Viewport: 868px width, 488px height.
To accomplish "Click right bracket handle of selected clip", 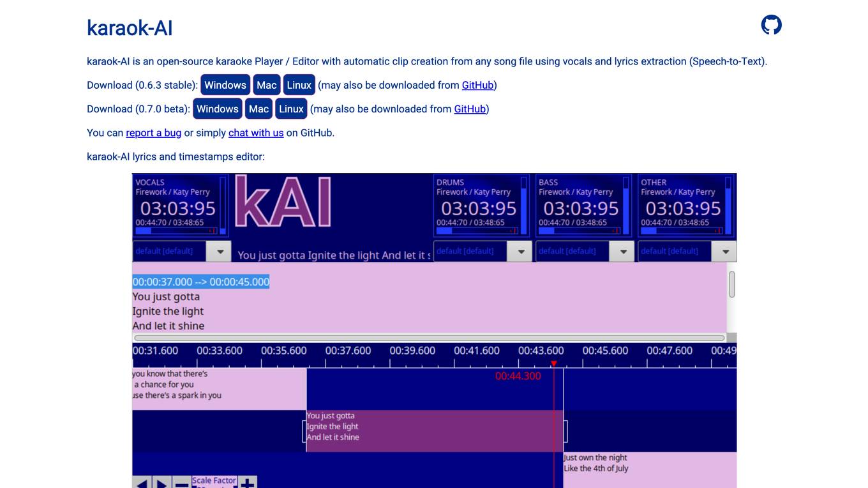I will (565, 431).
